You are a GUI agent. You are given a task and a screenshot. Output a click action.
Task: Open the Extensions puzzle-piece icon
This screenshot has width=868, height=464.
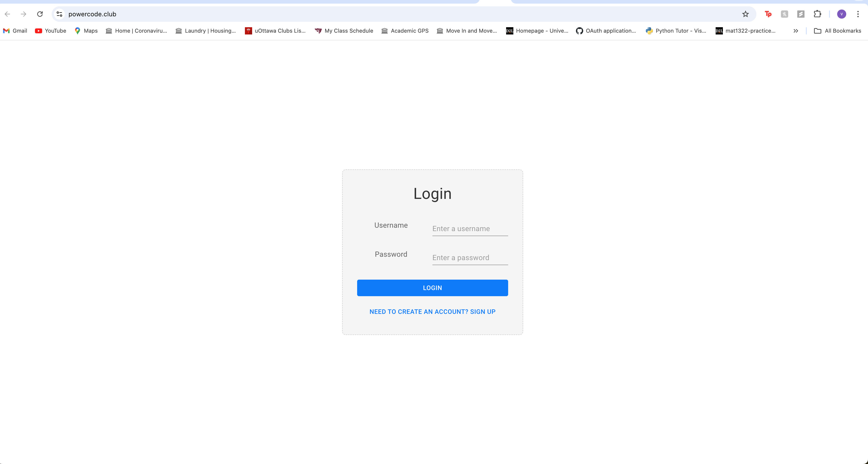817,14
